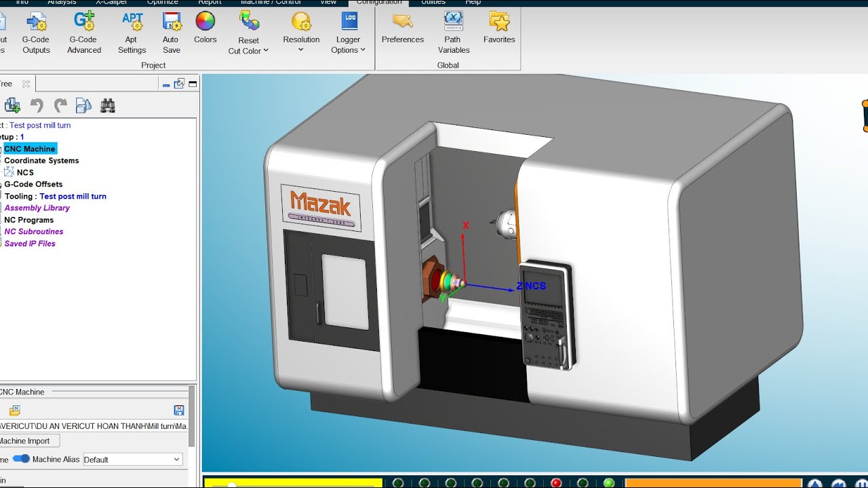Click the orange progress bar
Viewport: 868px width, 488px height.
click(712, 483)
